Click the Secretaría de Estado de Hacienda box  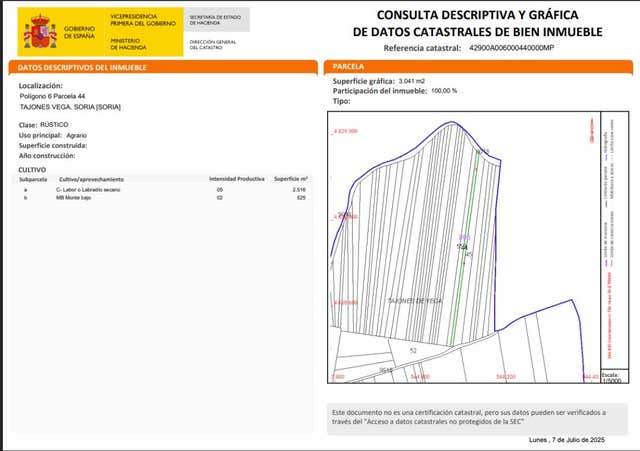(x=216, y=19)
